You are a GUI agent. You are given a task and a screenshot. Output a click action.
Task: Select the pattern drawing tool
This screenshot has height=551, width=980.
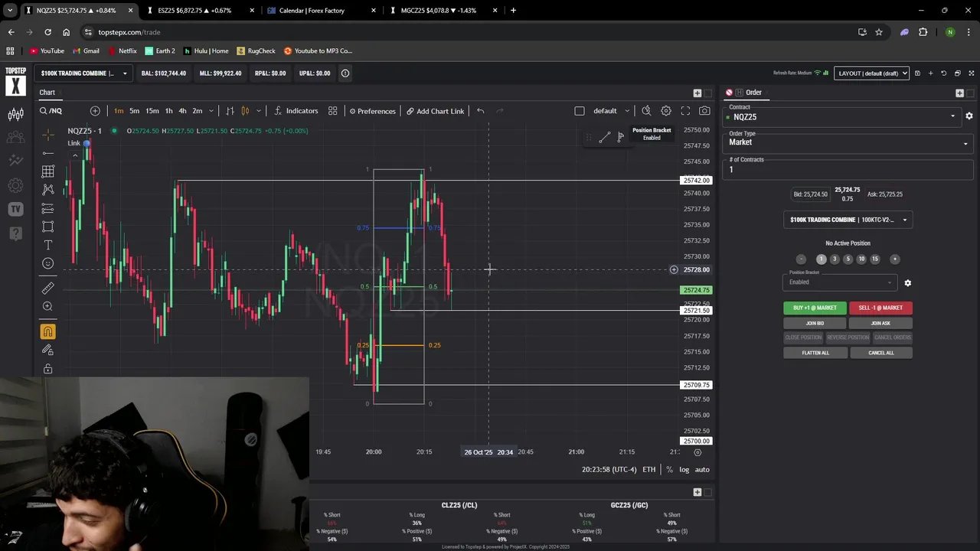[48, 190]
